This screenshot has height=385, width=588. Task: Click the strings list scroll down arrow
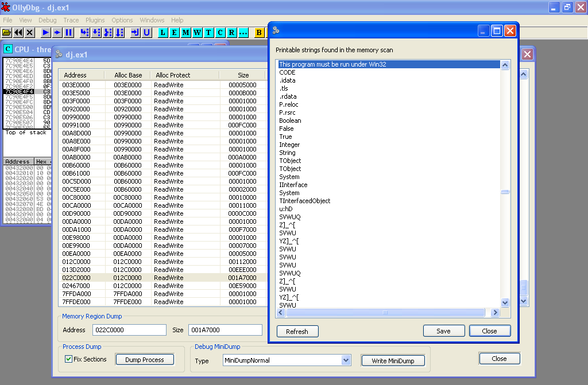click(x=505, y=302)
